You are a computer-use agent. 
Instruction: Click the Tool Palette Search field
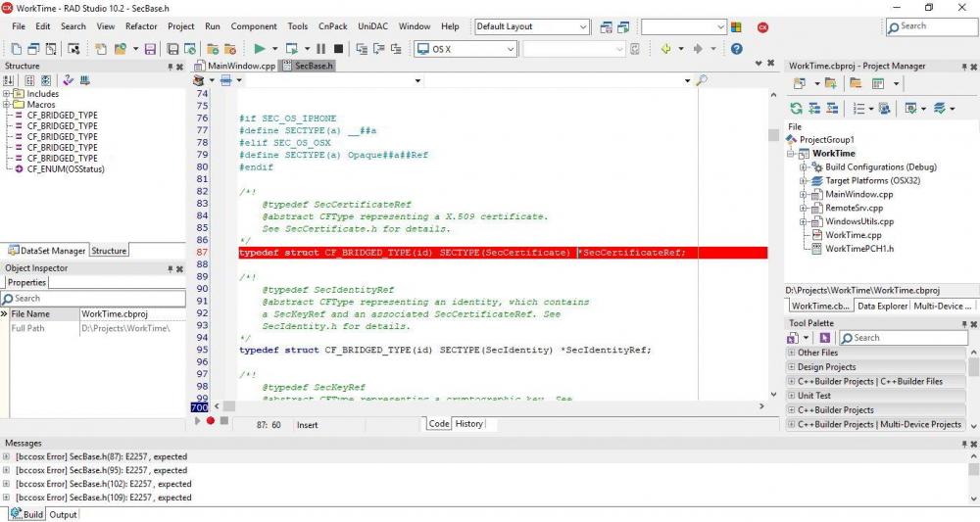(904, 338)
